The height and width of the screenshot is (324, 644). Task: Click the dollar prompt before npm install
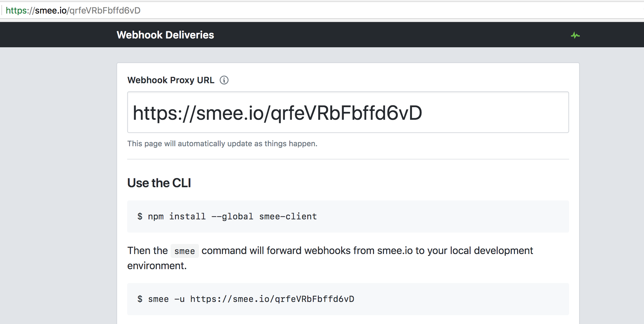coord(140,217)
